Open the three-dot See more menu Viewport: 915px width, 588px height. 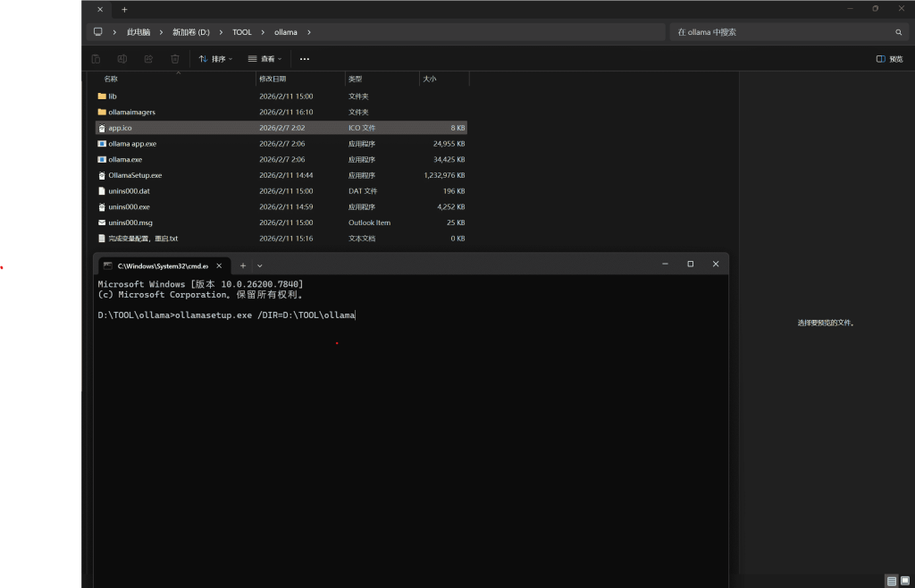point(305,59)
